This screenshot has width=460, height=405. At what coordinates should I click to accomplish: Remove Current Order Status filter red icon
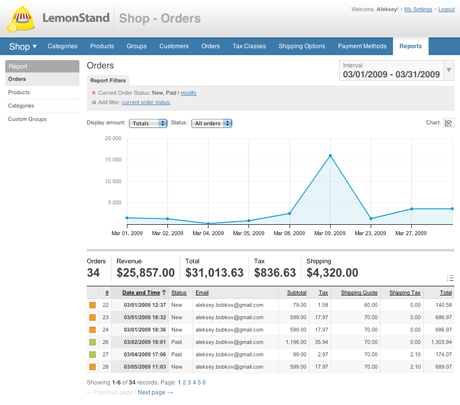(94, 93)
